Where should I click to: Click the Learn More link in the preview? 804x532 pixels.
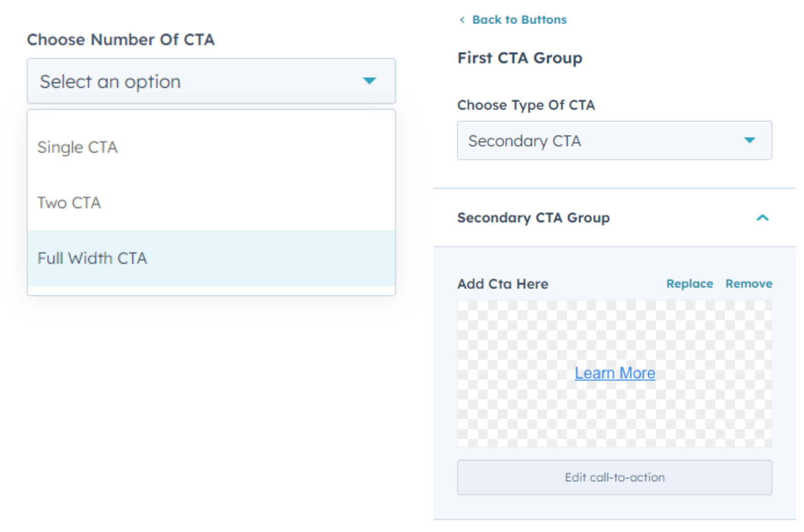click(615, 373)
